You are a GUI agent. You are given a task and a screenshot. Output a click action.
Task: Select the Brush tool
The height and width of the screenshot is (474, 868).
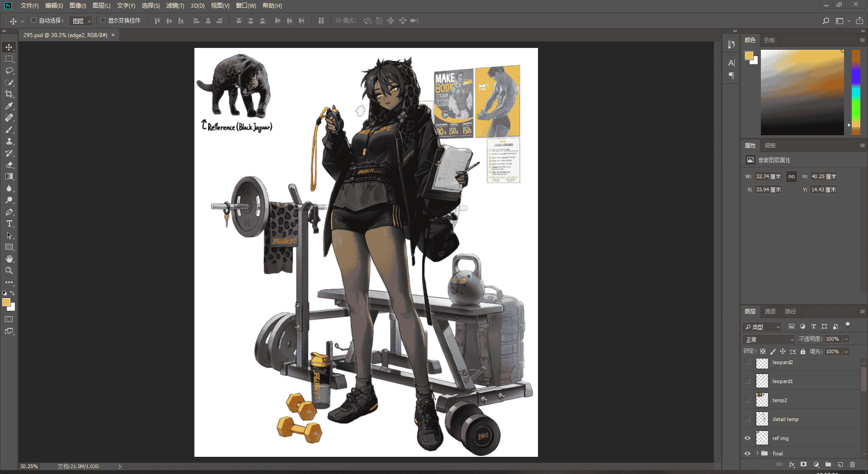[9, 129]
